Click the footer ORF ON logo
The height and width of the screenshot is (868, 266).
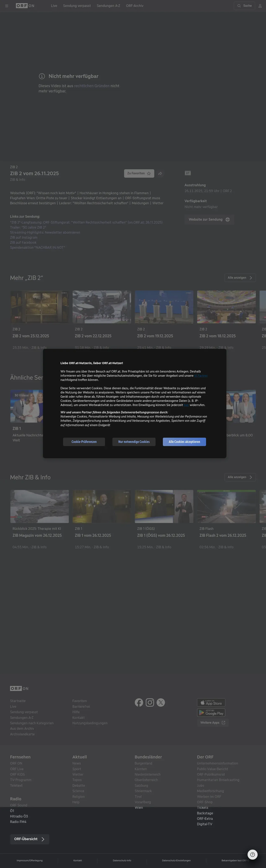coord(19,688)
